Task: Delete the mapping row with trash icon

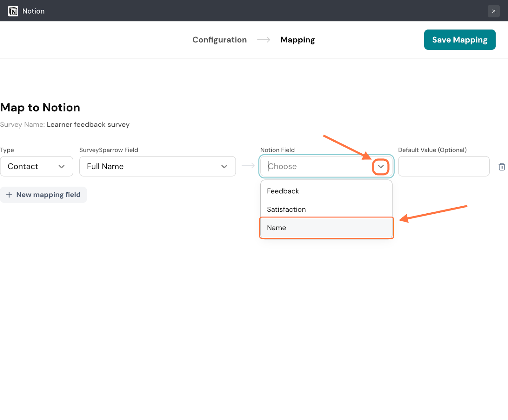Action: point(502,167)
